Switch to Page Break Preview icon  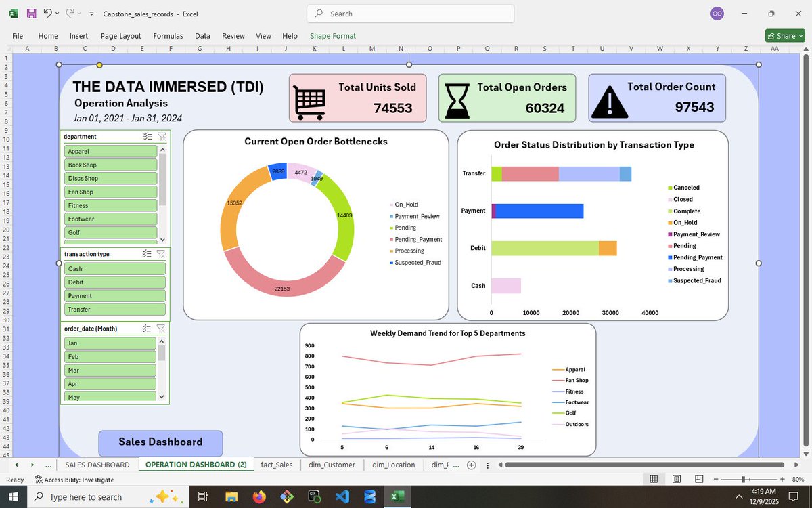click(698, 480)
